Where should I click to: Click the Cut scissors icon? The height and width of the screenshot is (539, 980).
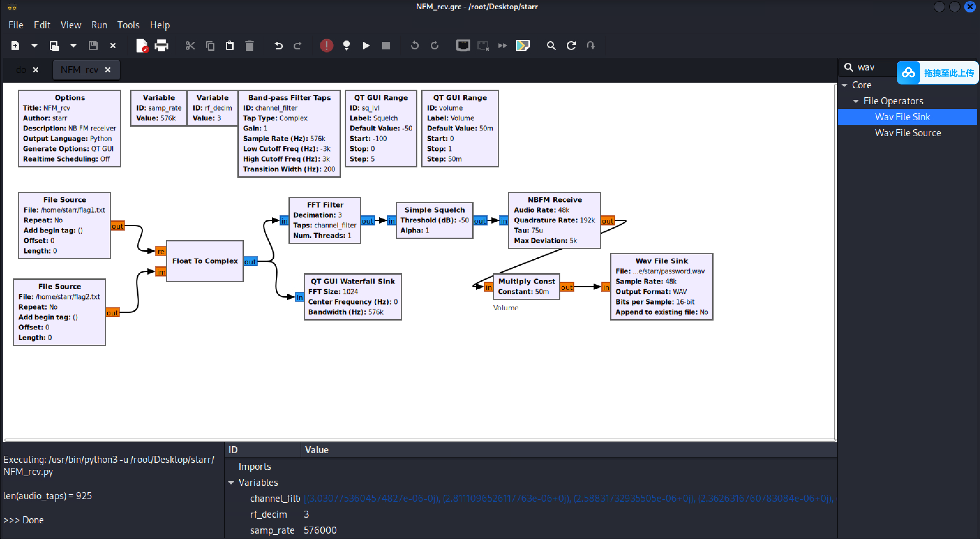coord(190,46)
